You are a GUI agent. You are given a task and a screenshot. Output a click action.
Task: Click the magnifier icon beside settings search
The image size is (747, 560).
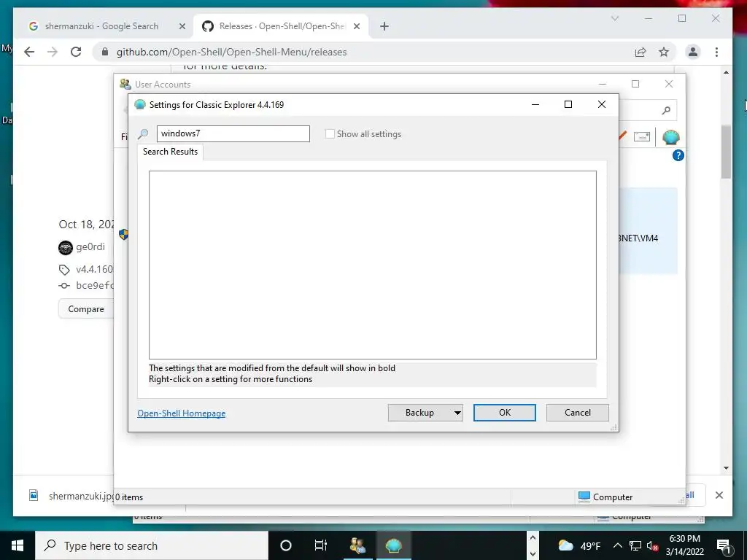click(143, 134)
